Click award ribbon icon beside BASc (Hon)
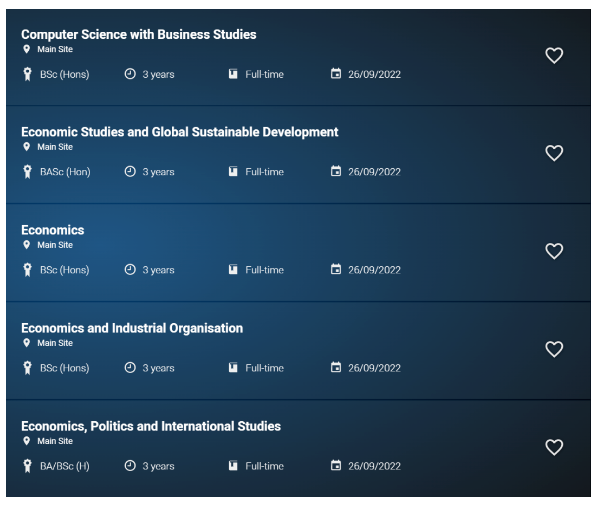 click(x=27, y=172)
